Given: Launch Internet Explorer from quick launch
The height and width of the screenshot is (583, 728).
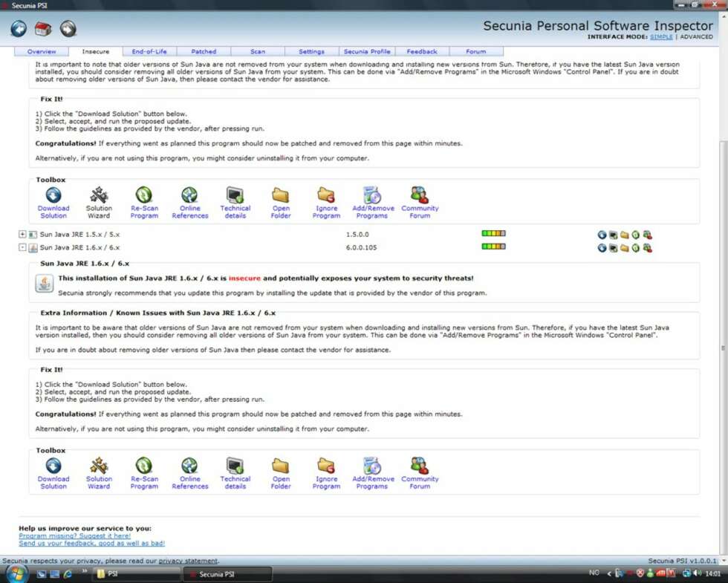Looking at the screenshot, I should pyautogui.click(x=68, y=574).
